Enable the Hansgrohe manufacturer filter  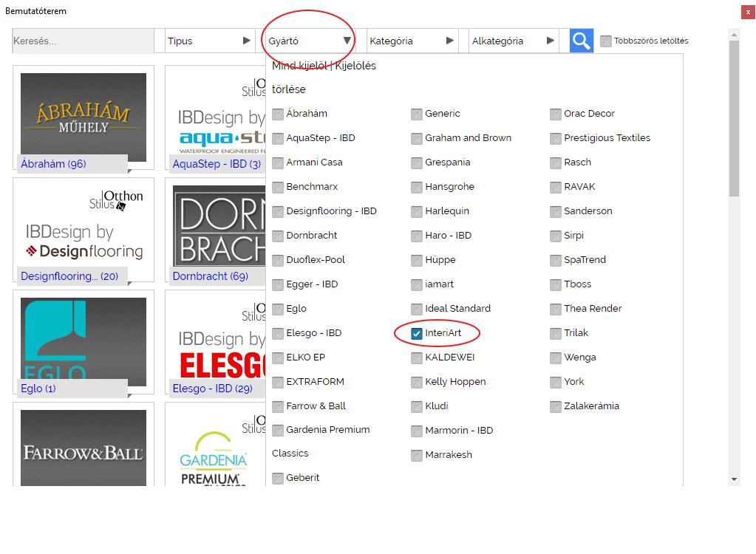[x=417, y=188]
